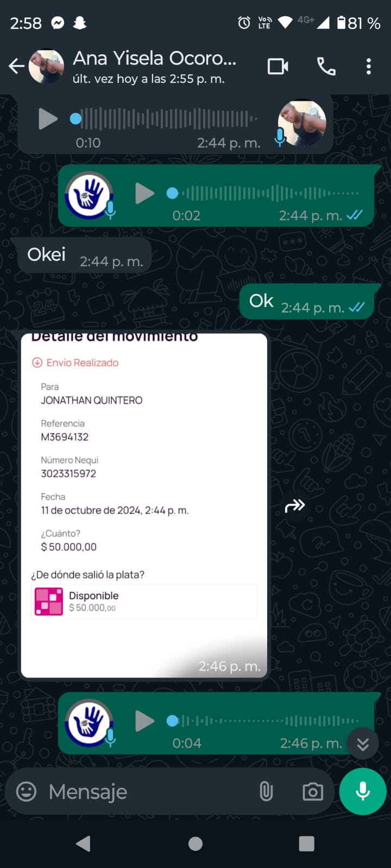The height and width of the screenshot is (868, 391).
Task: Open the three-dot more options menu
Action: (x=369, y=66)
